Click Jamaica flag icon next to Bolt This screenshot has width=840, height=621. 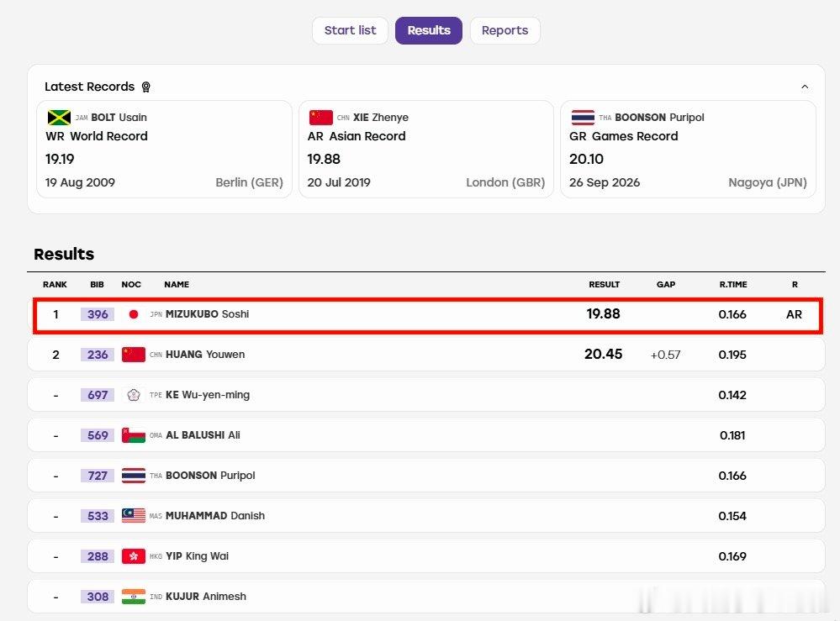pos(59,118)
